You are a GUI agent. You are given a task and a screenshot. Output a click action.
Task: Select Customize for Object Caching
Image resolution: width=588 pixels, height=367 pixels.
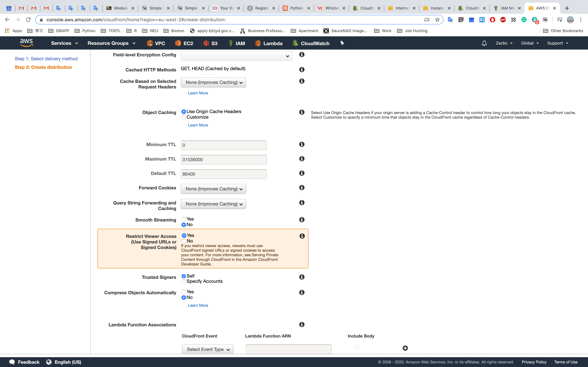click(184, 117)
